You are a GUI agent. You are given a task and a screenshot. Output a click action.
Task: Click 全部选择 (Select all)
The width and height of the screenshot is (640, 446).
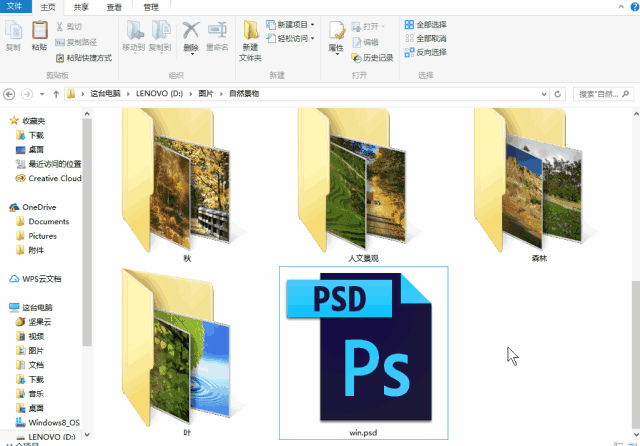pyautogui.click(x=426, y=24)
